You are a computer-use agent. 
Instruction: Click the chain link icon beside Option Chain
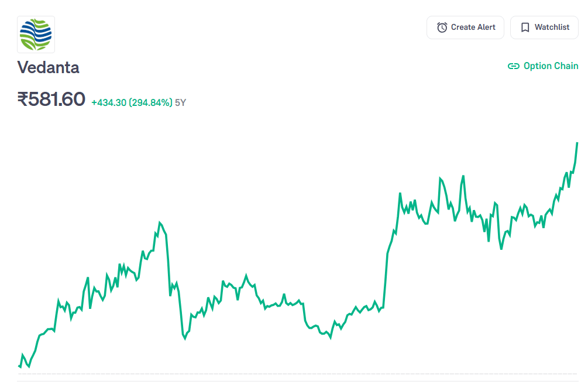point(513,66)
